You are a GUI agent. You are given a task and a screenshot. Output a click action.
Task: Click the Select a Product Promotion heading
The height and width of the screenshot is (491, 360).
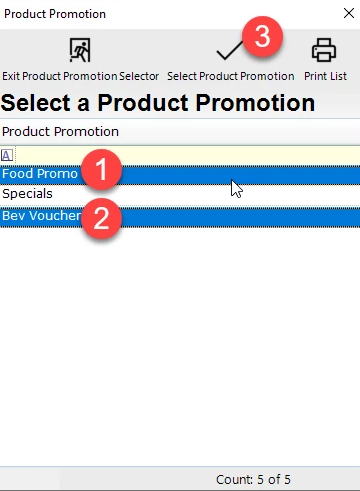click(158, 103)
